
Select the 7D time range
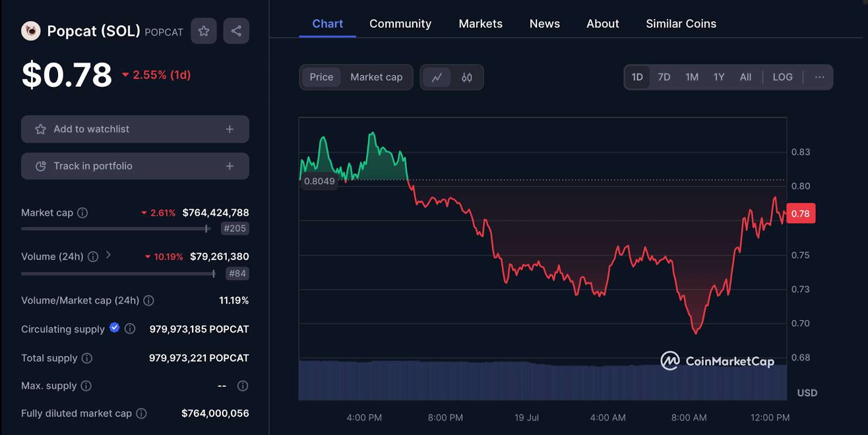(664, 77)
